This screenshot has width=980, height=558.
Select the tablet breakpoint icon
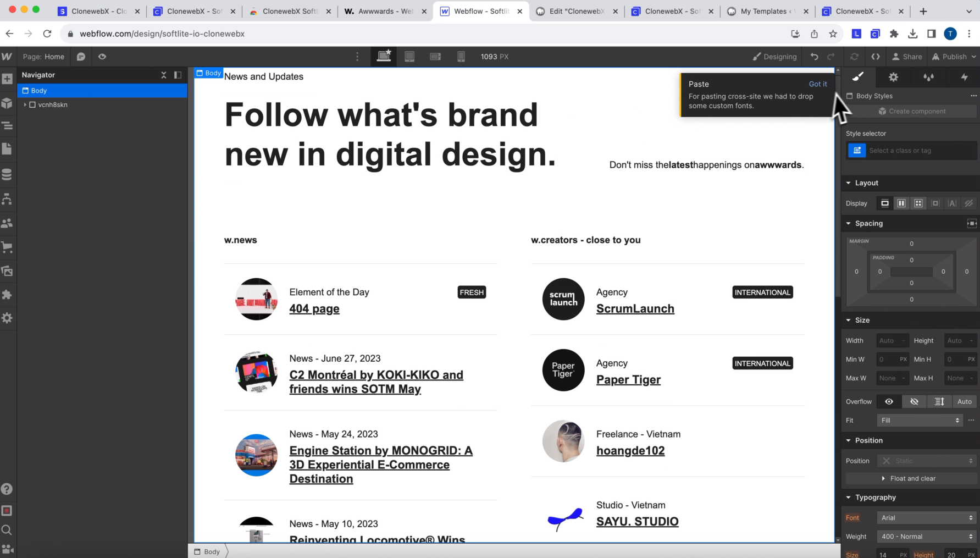(409, 57)
